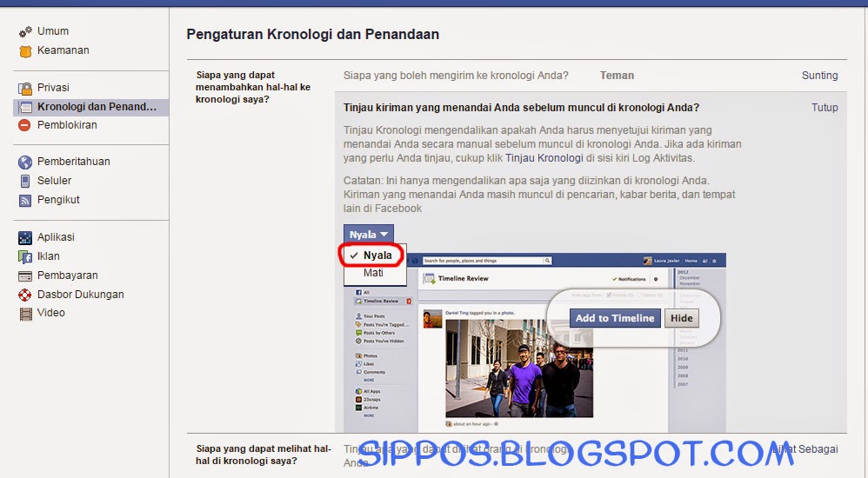The width and height of the screenshot is (868, 478).
Task: Click the Pengikut RSS feed icon
Action: (25, 200)
